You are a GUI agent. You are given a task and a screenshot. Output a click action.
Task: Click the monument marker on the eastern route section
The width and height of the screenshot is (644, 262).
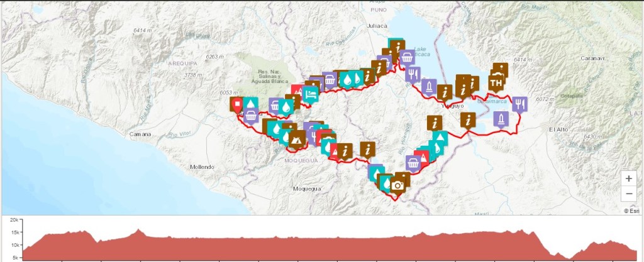click(x=501, y=118)
